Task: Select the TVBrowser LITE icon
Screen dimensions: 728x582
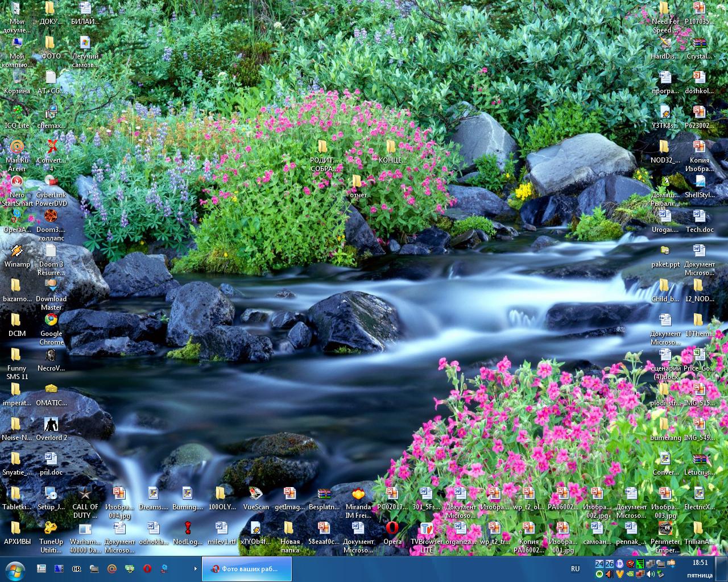Action: tap(427, 537)
